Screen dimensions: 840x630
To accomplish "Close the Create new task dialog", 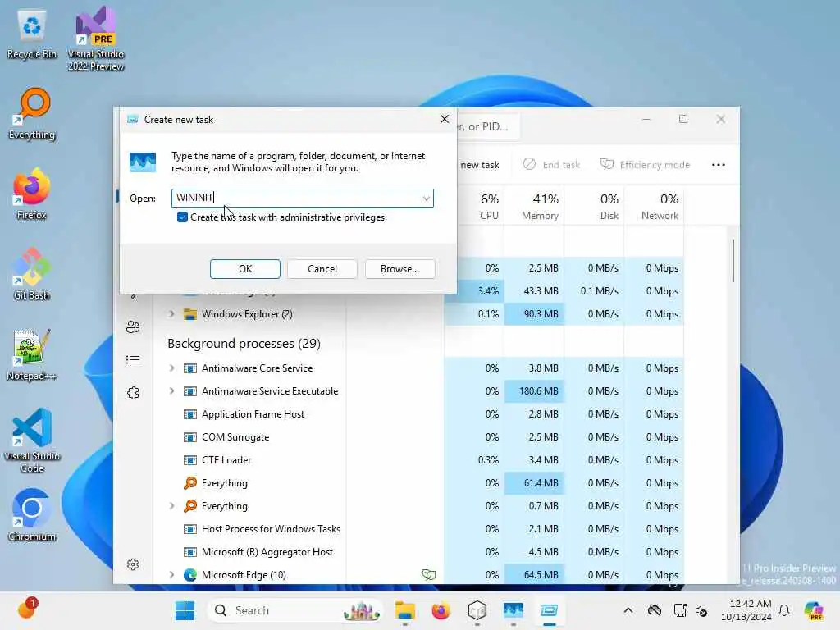I will (444, 119).
